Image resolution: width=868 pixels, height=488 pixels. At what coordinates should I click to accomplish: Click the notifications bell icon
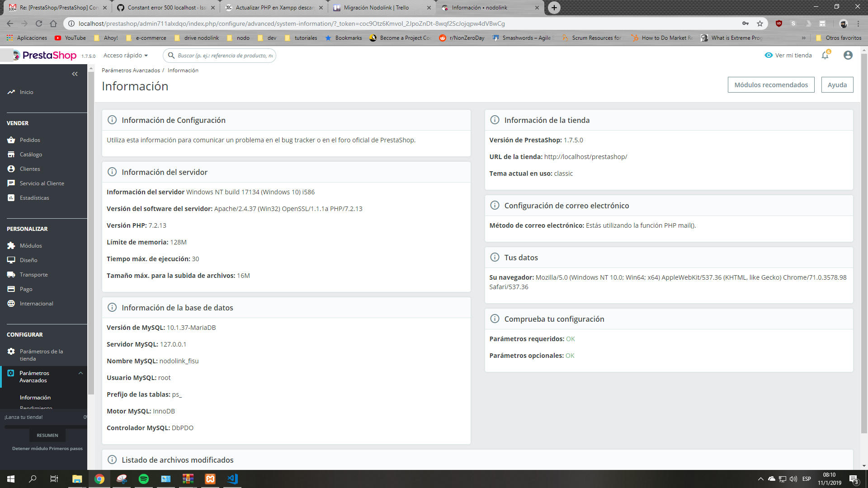(x=825, y=55)
